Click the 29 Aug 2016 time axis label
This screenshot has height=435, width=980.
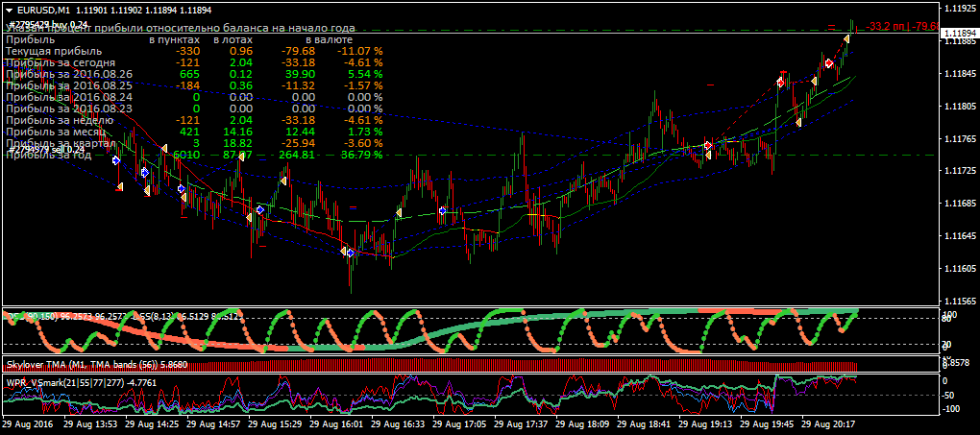tap(29, 423)
